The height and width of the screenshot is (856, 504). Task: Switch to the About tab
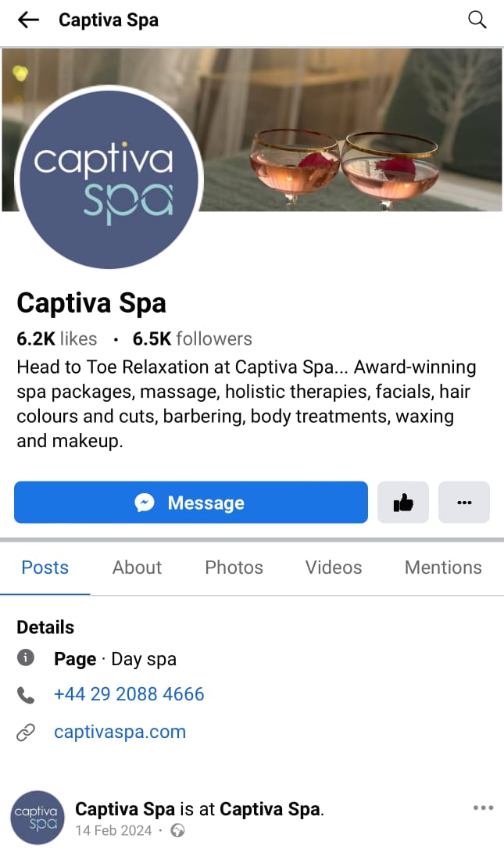(137, 568)
